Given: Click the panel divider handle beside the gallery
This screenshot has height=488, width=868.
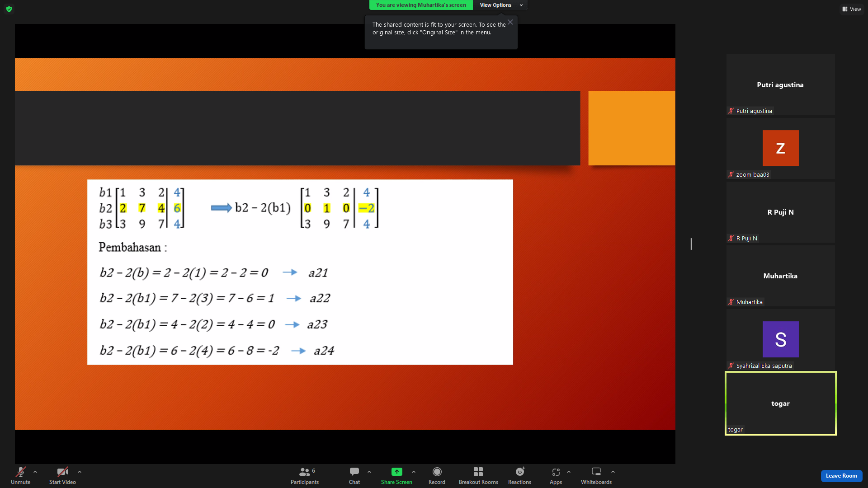Looking at the screenshot, I should tap(691, 244).
